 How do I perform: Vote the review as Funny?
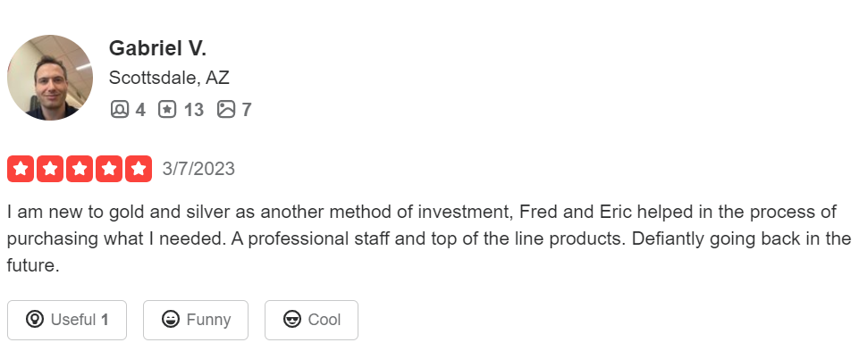(196, 320)
